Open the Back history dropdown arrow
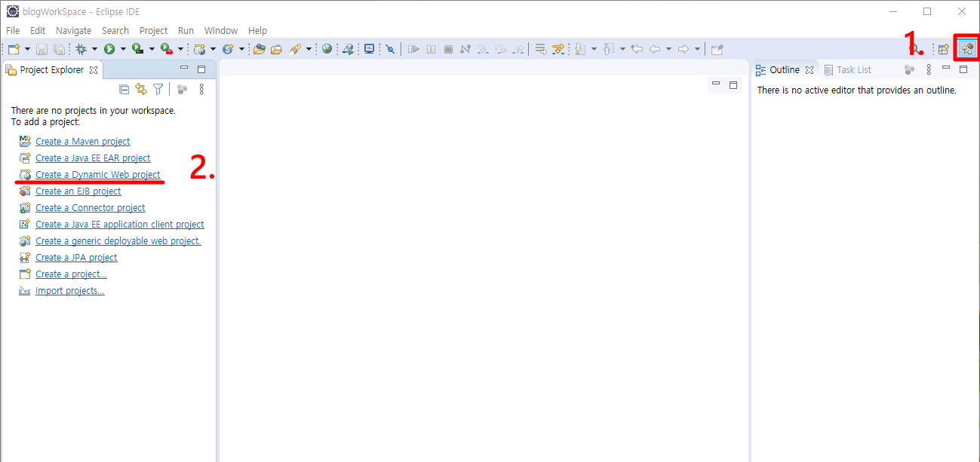The width and height of the screenshot is (980, 462). pyautogui.click(x=669, y=49)
